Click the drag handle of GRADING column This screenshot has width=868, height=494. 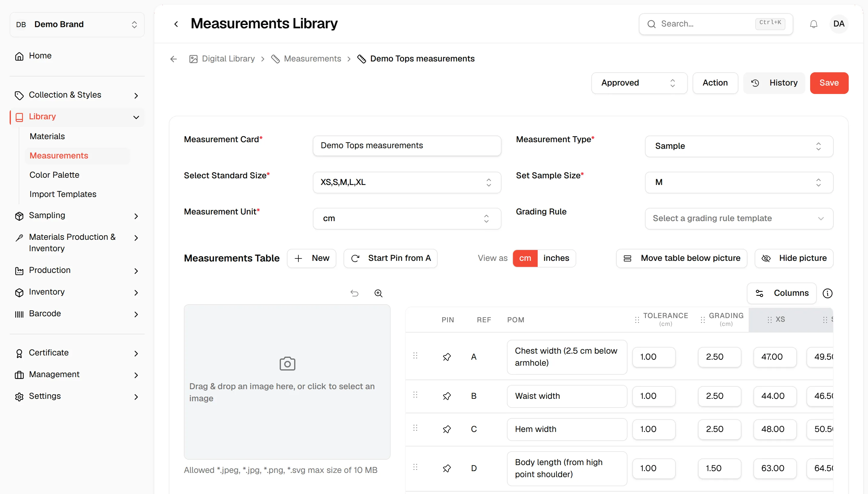click(x=702, y=320)
